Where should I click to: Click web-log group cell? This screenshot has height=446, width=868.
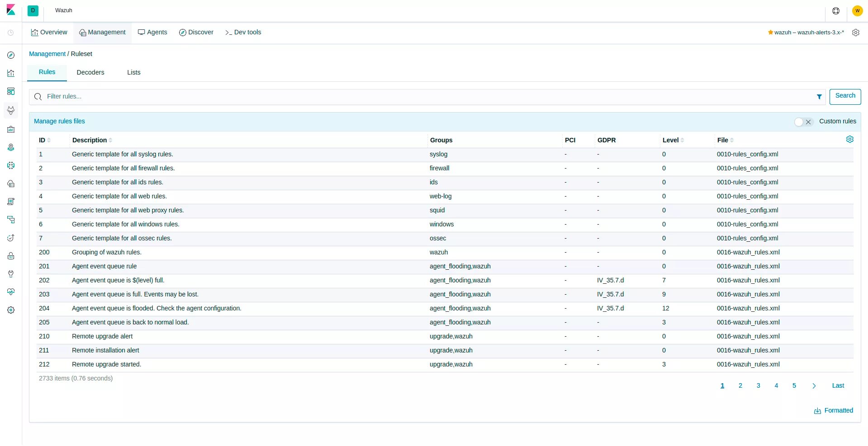[441, 197]
